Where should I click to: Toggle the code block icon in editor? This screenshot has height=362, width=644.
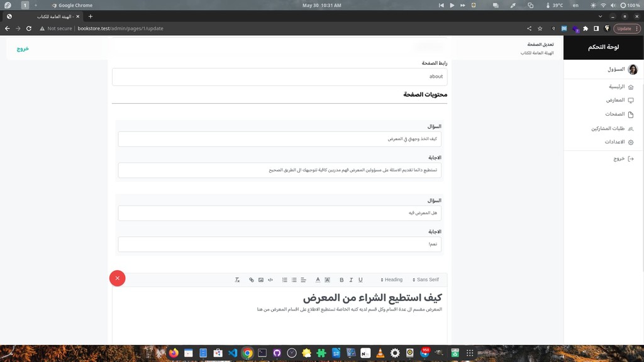270,280
